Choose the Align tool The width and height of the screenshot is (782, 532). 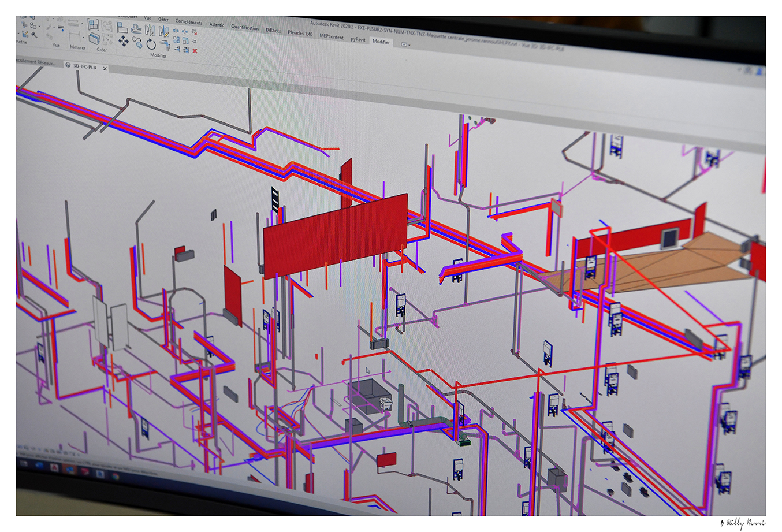(122, 27)
